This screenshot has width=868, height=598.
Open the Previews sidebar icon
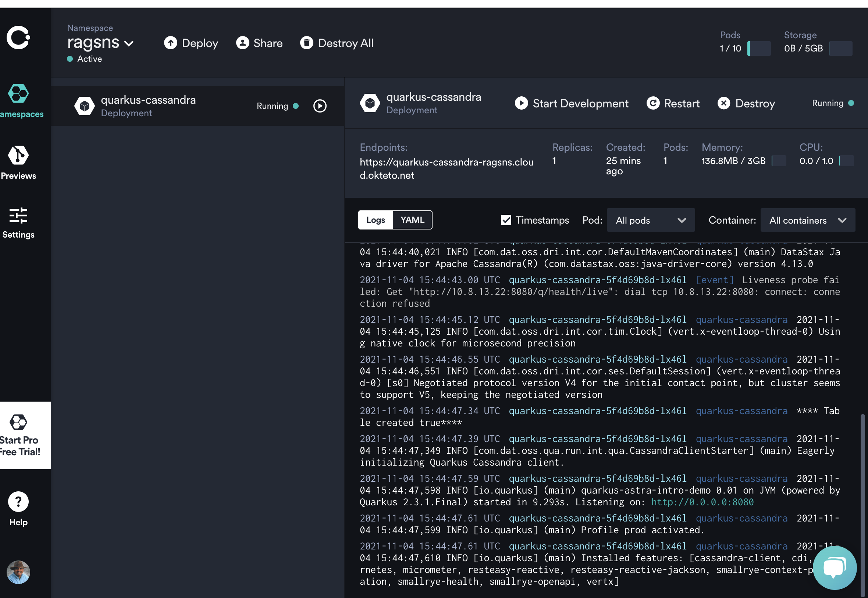pos(18,155)
